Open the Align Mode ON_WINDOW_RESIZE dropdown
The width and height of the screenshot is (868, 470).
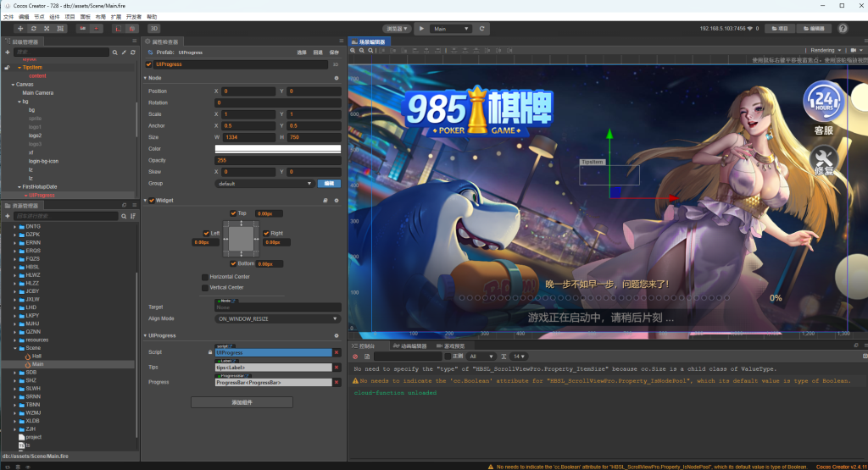pyautogui.click(x=277, y=319)
